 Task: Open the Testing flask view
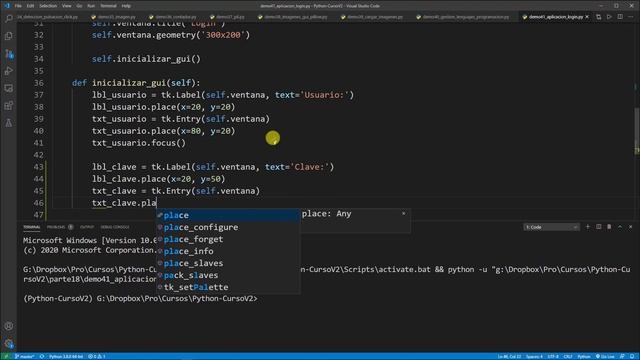point(9,123)
